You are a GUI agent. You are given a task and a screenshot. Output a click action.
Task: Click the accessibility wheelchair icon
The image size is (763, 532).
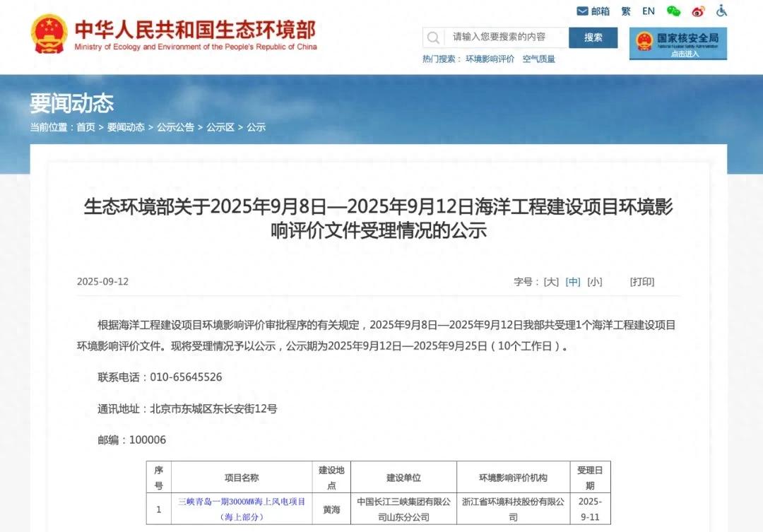click(721, 11)
